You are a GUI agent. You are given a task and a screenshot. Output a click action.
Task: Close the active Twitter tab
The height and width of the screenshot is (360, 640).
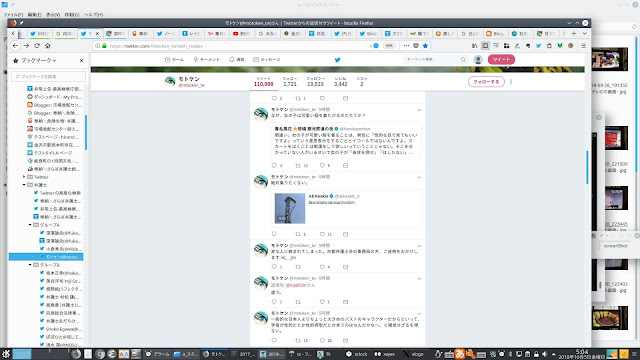click(x=97, y=33)
